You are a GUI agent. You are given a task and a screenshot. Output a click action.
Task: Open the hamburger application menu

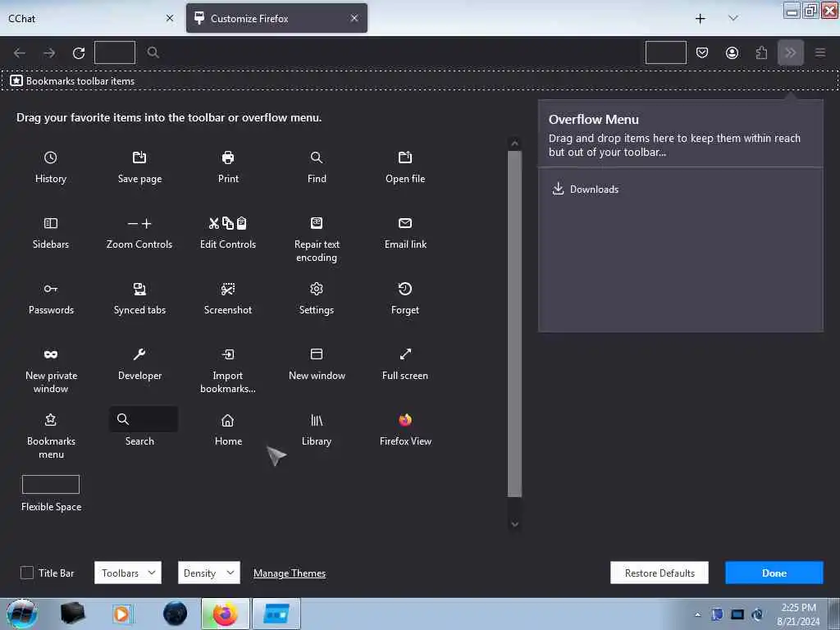[x=820, y=52]
